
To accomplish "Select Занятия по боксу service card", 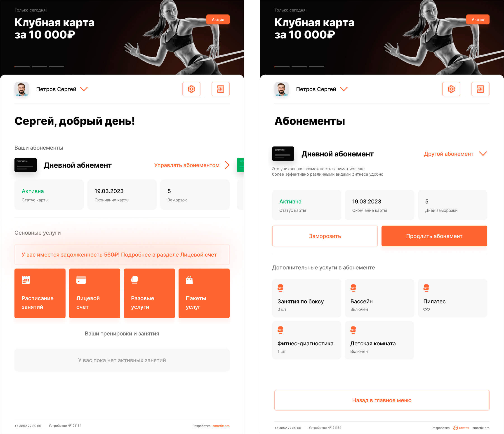I will [306, 298].
